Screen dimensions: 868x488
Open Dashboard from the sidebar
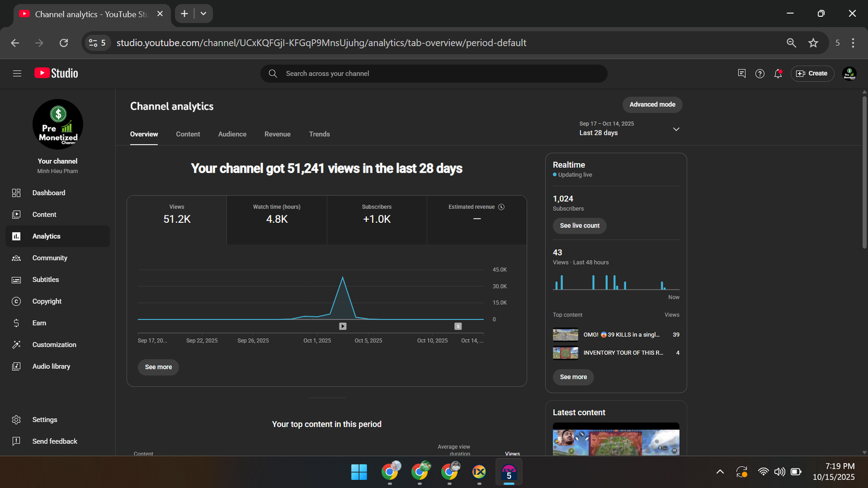pos(48,193)
